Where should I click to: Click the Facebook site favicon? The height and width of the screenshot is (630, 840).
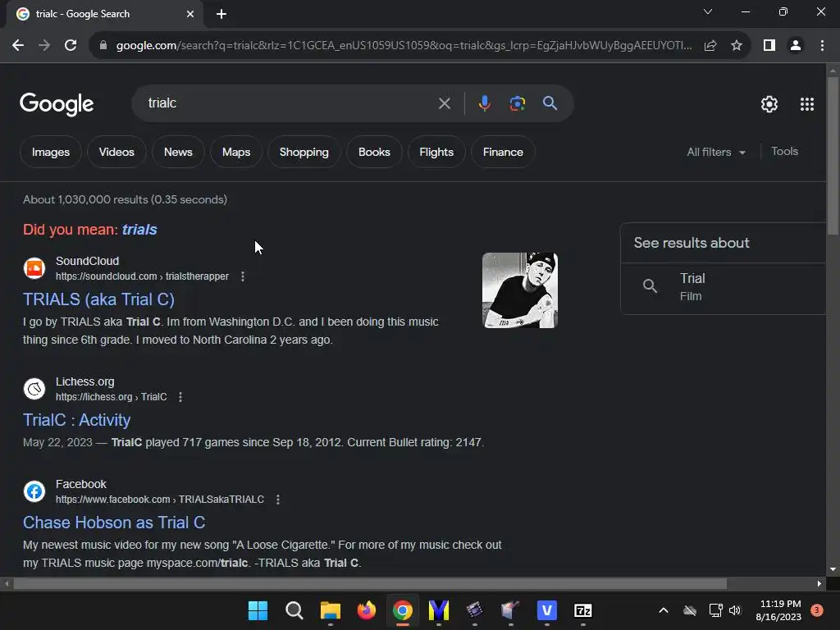tap(34, 491)
